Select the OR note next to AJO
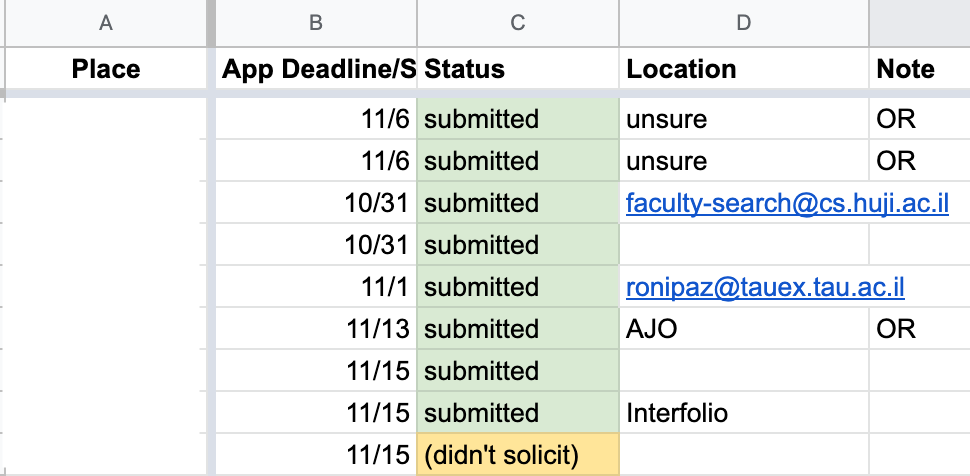970x476 pixels. [919, 329]
